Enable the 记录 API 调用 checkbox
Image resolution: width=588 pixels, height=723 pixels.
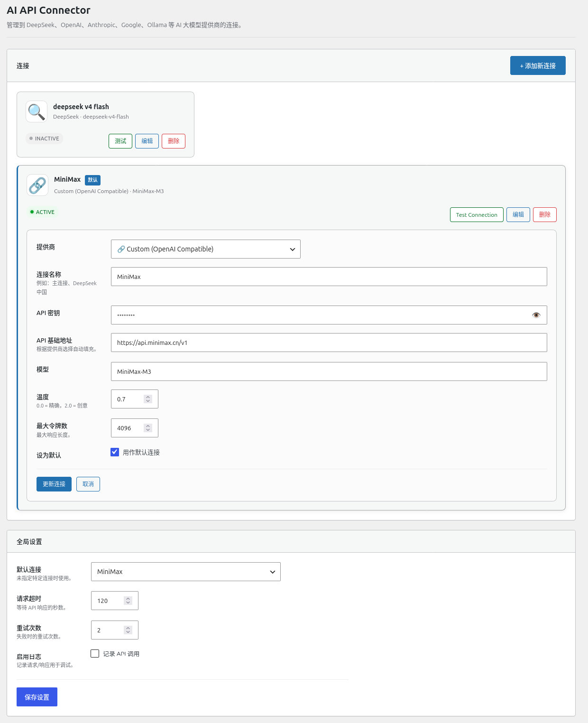tap(95, 654)
